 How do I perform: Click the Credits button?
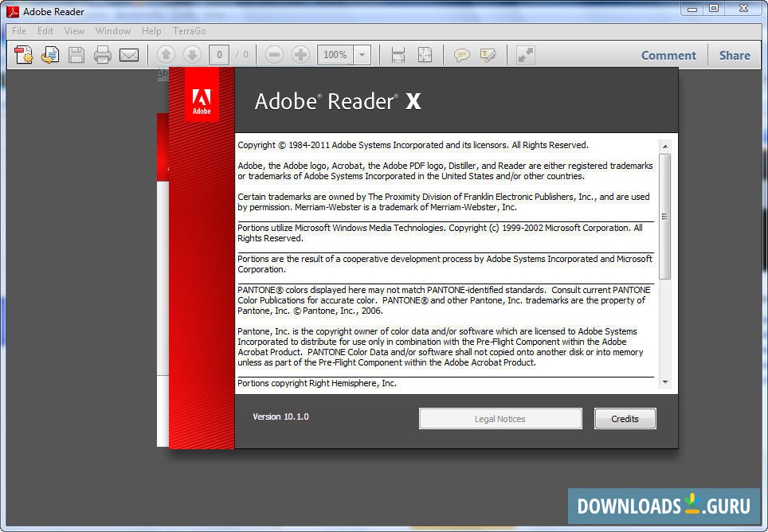[625, 419]
